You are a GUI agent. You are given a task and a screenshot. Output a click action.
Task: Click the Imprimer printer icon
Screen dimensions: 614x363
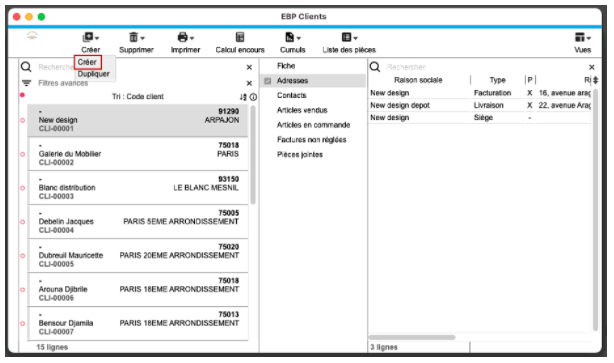pyautogui.click(x=182, y=37)
